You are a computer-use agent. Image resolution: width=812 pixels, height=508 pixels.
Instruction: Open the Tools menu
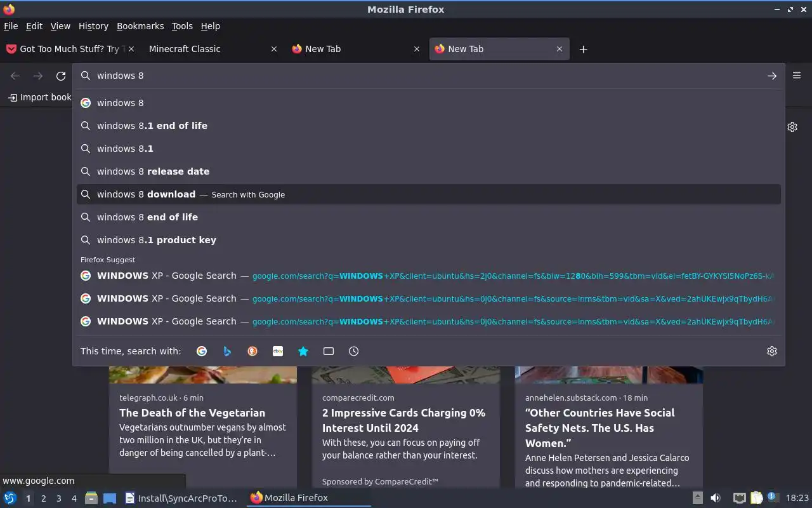pyautogui.click(x=182, y=26)
